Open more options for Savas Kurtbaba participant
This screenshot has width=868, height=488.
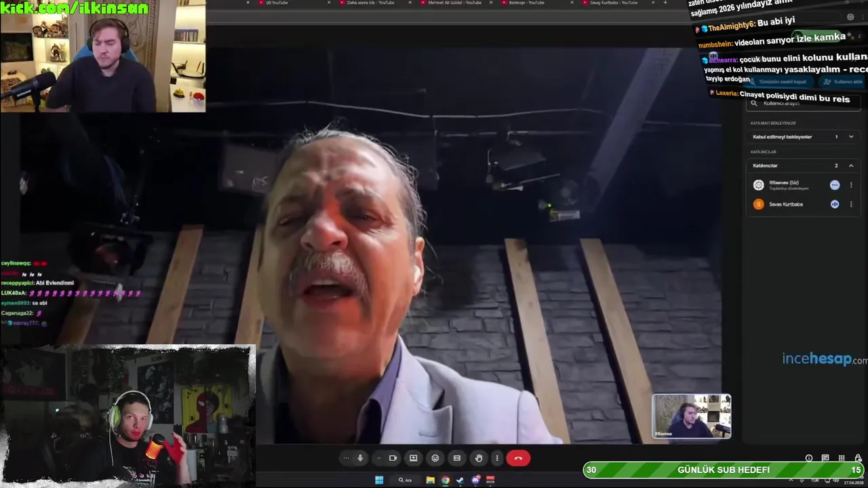click(x=851, y=204)
